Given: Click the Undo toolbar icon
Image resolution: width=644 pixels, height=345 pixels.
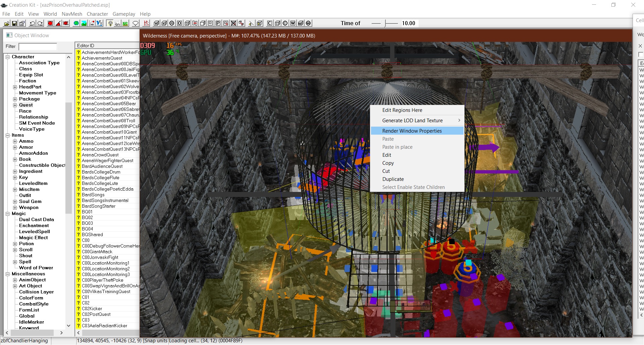Looking at the screenshot, I should (33, 23).
